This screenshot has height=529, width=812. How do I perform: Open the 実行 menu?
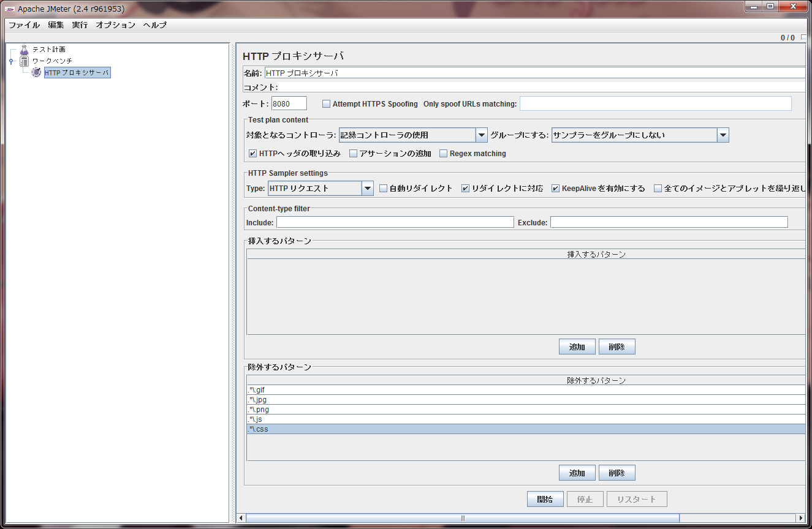[x=80, y=25]
